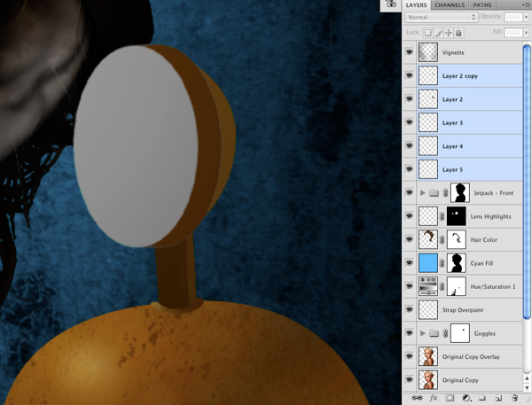Open the blend mode Normal dropdown
Screen dimensions: 532x405
pyautogui.click(x=442, y=17)
